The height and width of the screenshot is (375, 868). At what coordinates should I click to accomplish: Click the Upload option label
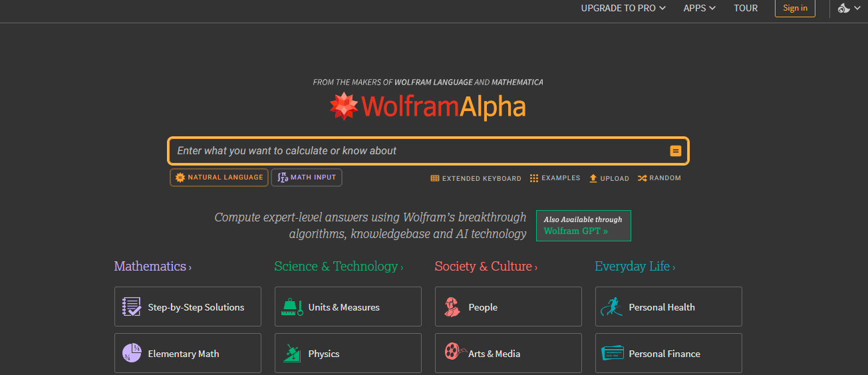pos(615,178)
